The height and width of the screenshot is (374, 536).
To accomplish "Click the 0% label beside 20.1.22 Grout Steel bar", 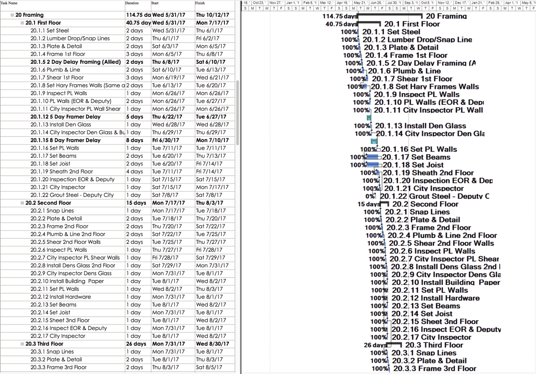I will [x=370, y=197].
